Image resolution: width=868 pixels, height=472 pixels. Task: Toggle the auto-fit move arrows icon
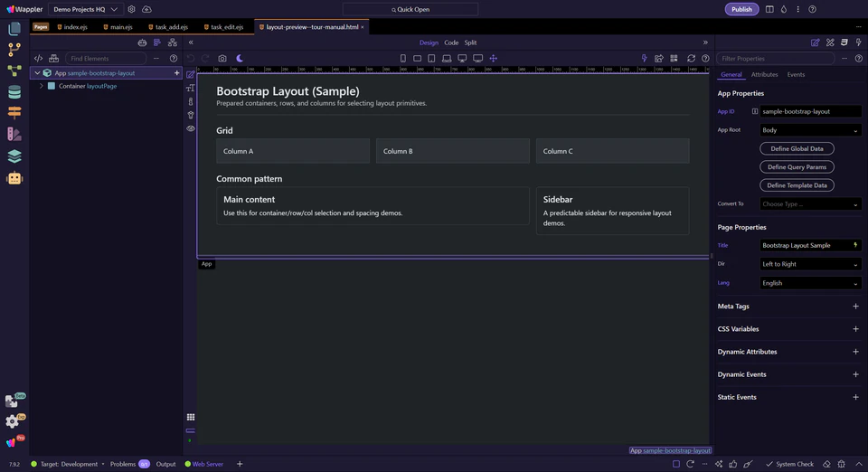tap(494, 58)
